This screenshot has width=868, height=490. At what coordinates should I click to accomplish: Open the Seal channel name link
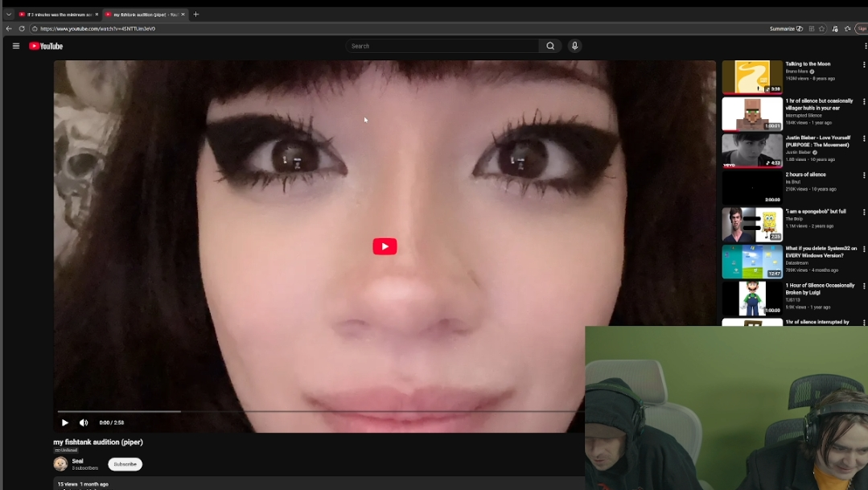[x=77, y=461]
